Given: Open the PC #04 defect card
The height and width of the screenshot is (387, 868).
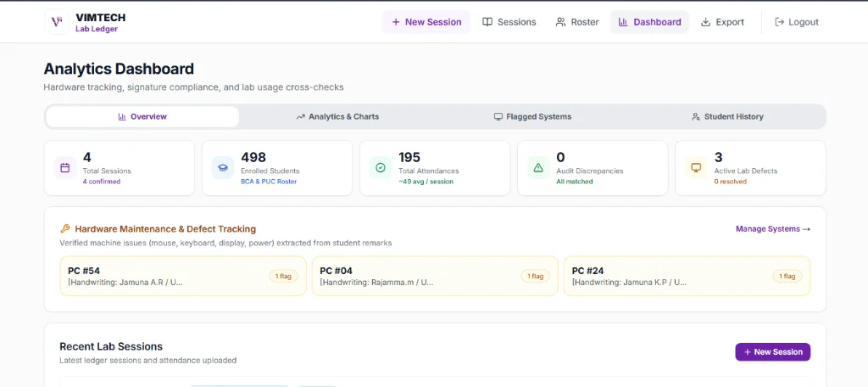Looking at the screenshot, I should click(x=435, y=276).
